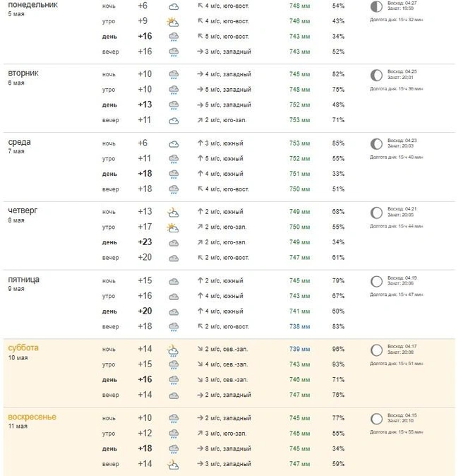Image resolution: width=463 pixels, height=476 pixels.
Task: Click Monday daytime rain cloud icon
Action: pos(174,37)
